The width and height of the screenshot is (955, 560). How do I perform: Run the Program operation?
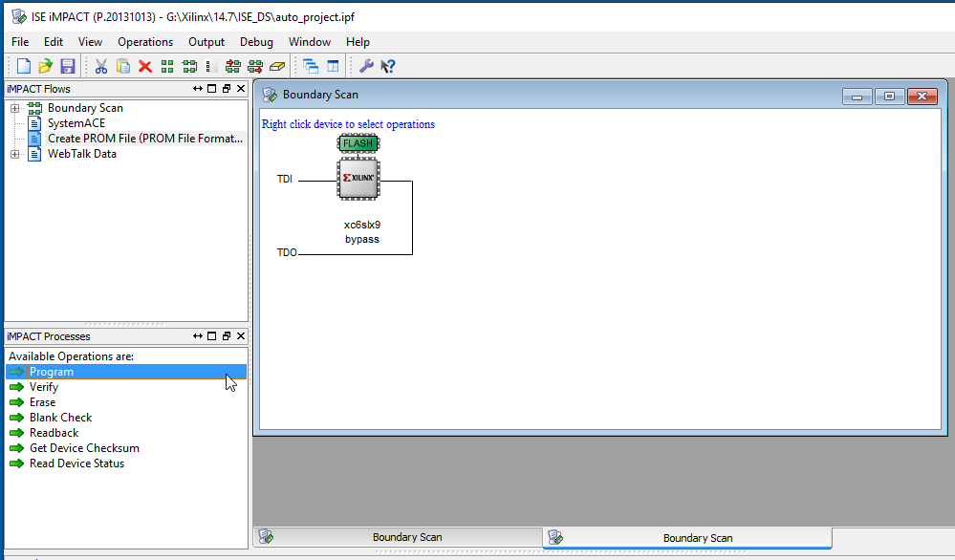51,372
